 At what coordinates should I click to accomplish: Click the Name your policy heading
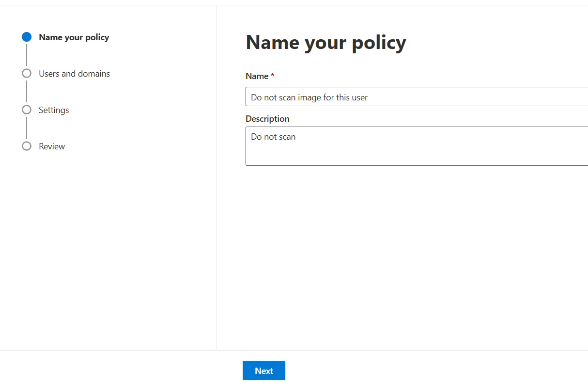point(326,43)
